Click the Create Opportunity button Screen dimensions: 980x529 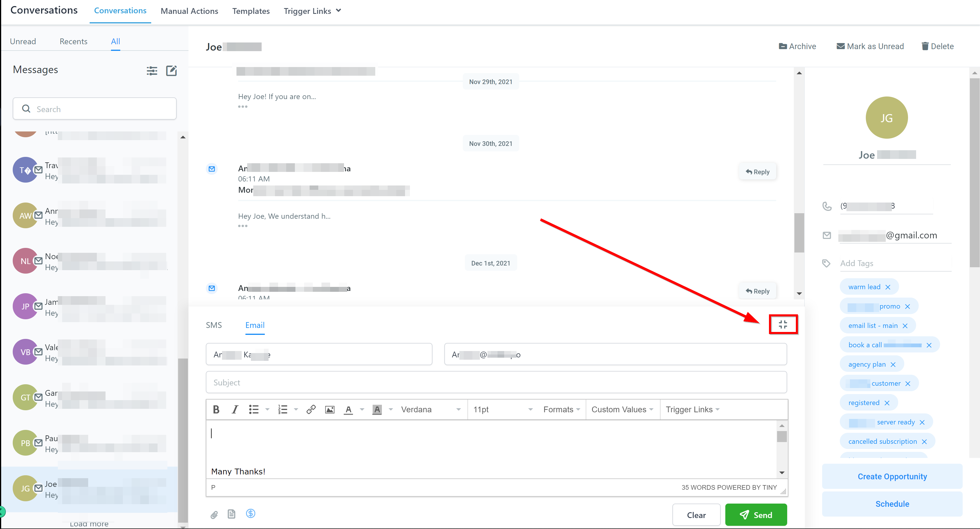(892, 476)
